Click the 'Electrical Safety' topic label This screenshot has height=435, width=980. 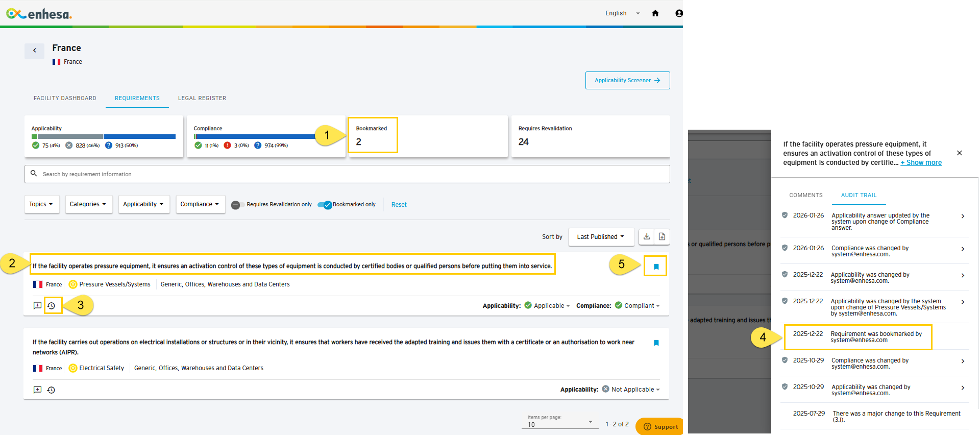point(102,368)
